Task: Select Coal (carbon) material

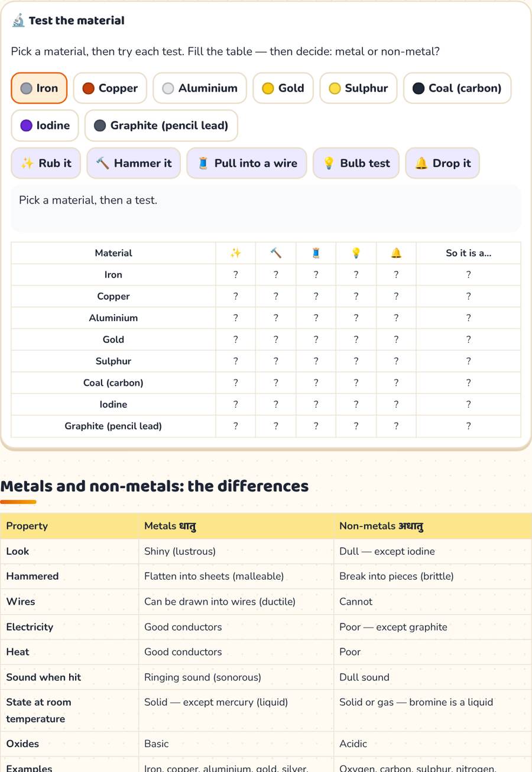Action: [x=457, y=88]
